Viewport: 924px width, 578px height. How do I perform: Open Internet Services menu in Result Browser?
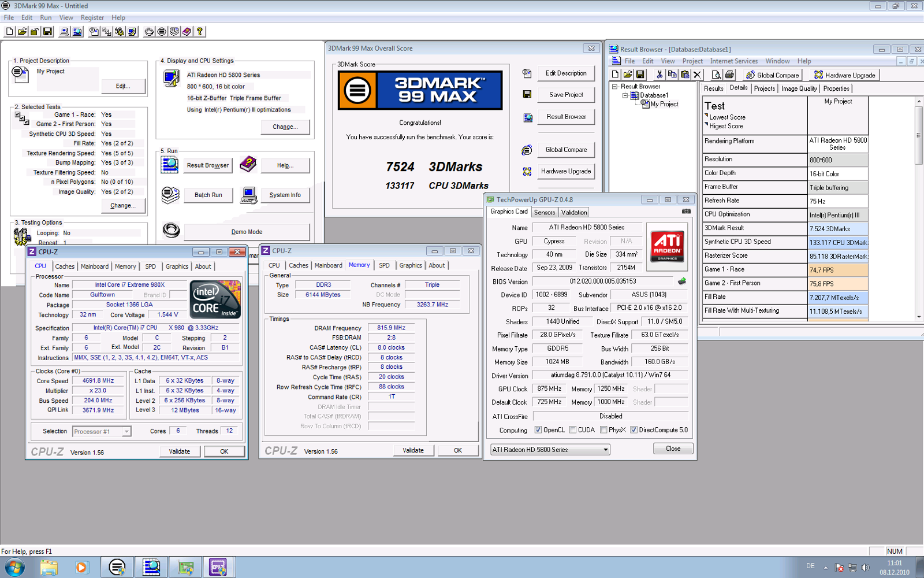point(734,61)
